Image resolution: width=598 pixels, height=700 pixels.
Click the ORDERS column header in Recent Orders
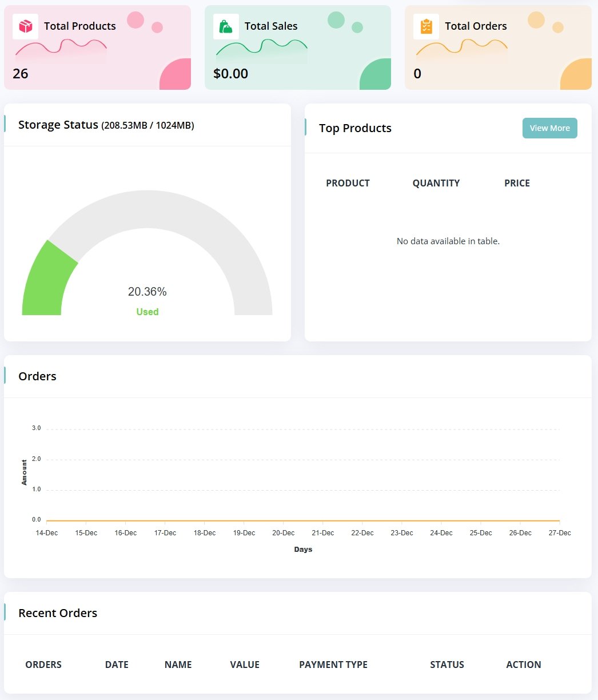(x=43, y=665)
